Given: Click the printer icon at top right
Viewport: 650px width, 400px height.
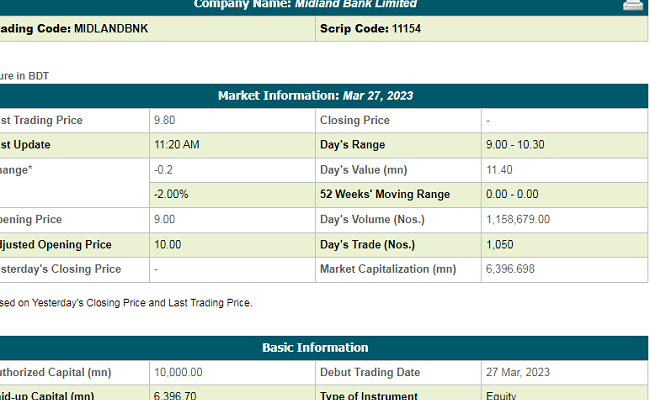Looking at the screenshot, I should pos(632,4).
